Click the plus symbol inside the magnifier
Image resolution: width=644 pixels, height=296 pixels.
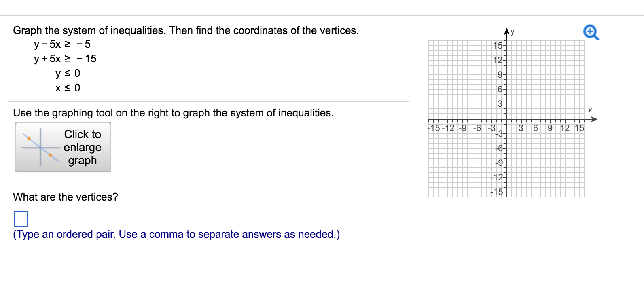point(589,31)
